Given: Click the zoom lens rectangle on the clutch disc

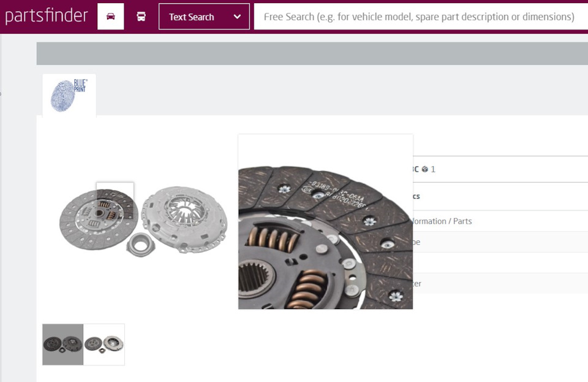Looking at the screenshot, I should click(115, 200).
